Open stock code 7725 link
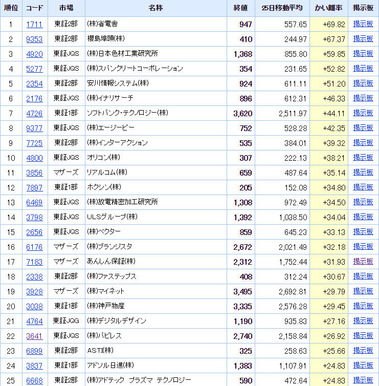 click(34, 143)
